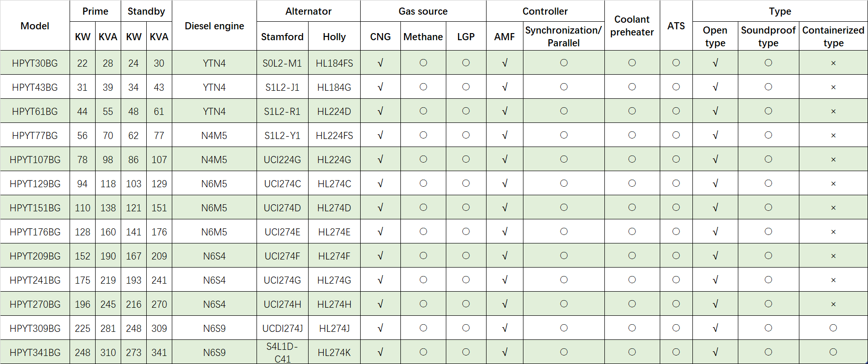Click the Diesel engine column header
The height and width of the screenshot is (364, 868).
click(x=214, y=26)
